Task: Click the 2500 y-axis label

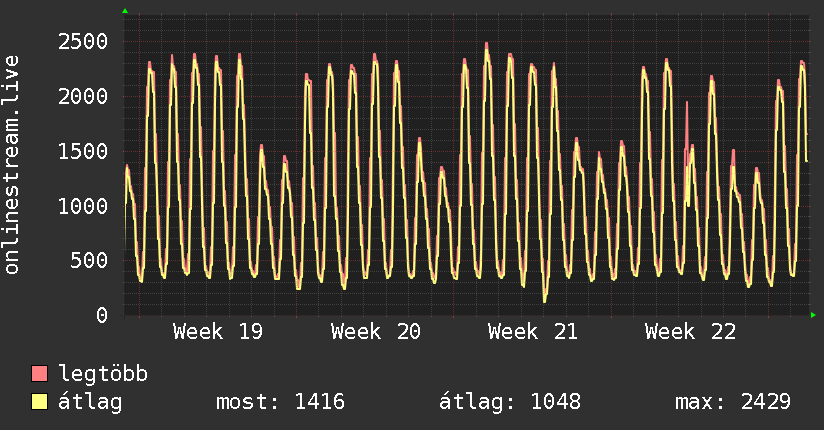Action: pos(83,42)
